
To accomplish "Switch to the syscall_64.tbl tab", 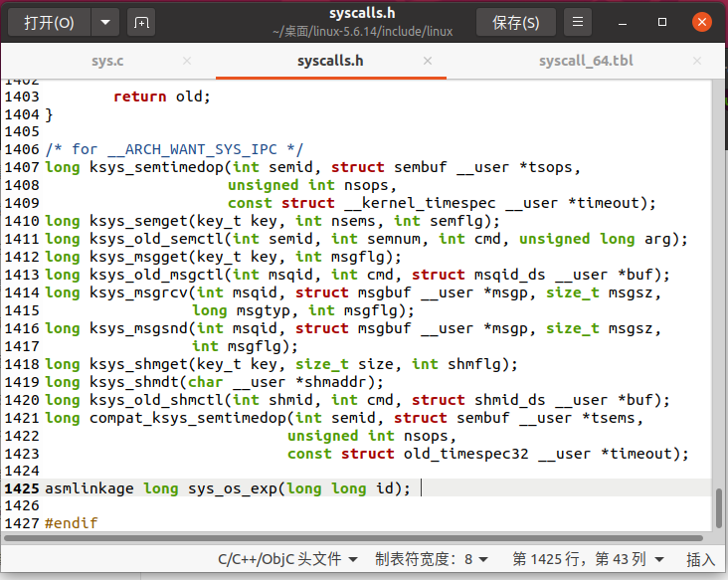I will (x=586, y=61).
